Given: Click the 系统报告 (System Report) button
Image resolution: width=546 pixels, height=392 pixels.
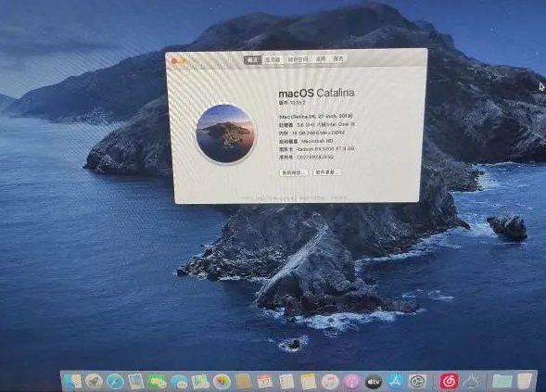Looking at the screenshot, I should pyautogui.click(x=293, y=172).
